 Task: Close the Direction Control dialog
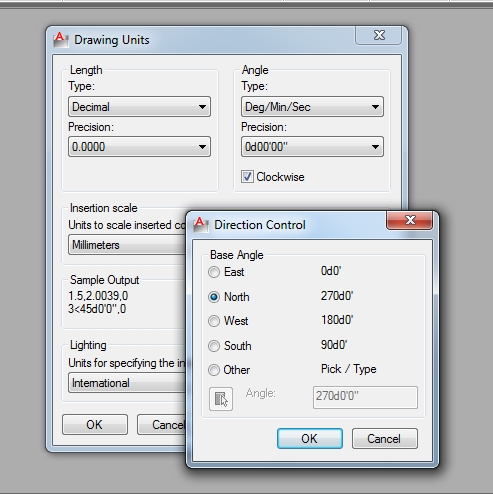click(410, 220)
